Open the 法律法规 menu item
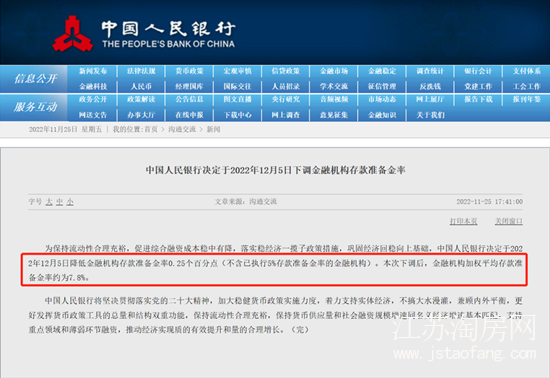This screenshot has height=378, width=550. [141, 71]
